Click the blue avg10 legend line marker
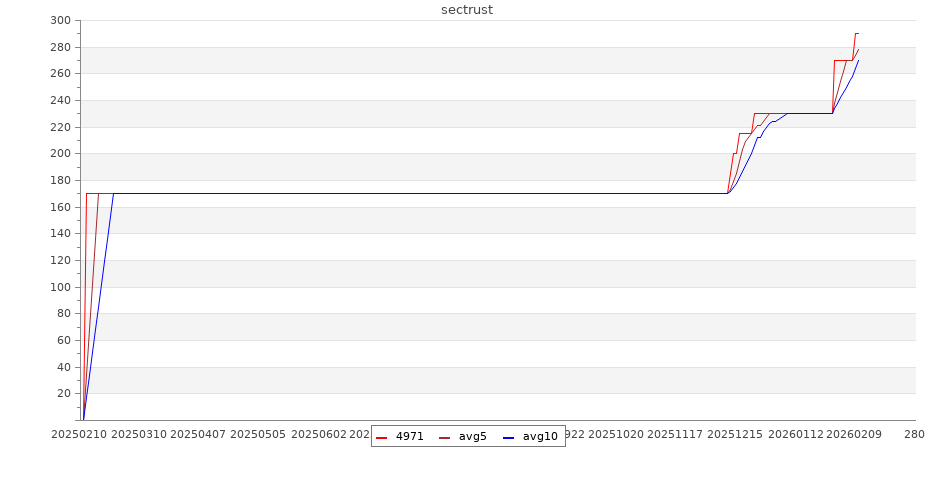Image resolution: width=935 pixels, height=500 pixels. click(x=508, y=437)
